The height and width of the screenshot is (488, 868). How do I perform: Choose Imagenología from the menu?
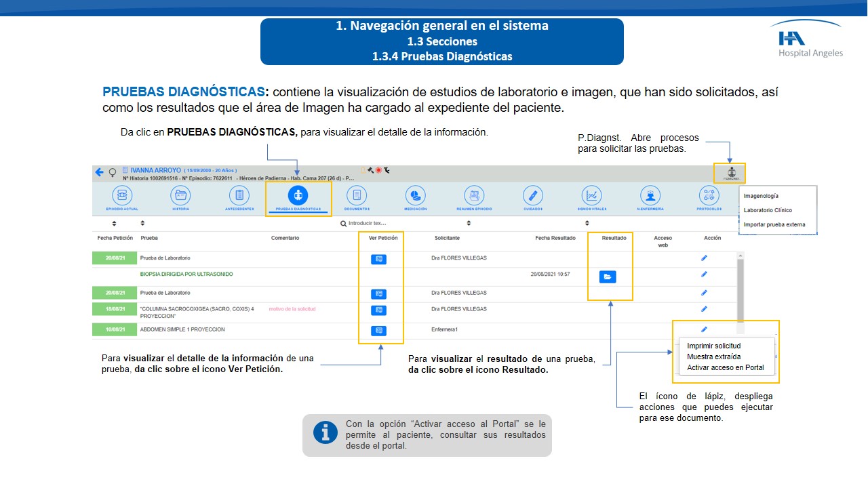click(761, 196)
